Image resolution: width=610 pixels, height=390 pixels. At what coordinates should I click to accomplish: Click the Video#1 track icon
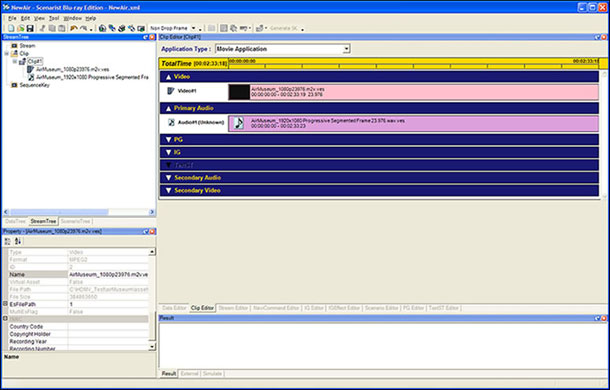pyautogui.click(x=170, y=91)
